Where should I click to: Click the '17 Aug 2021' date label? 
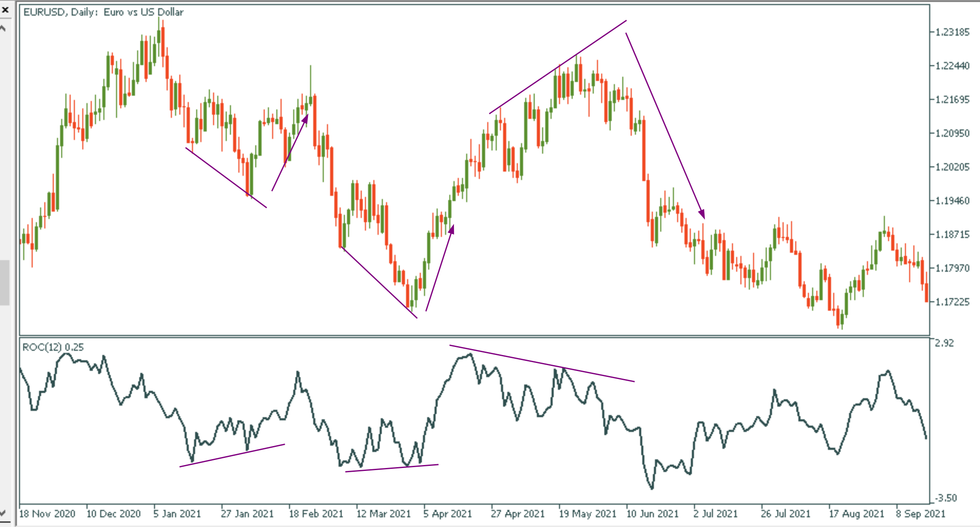click(856, 514)
